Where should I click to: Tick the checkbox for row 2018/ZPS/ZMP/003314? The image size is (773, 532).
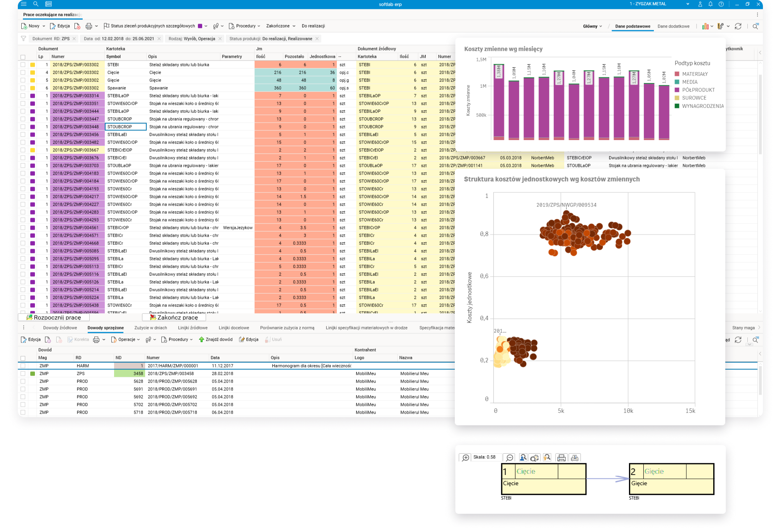pyautogui.click(x=23, y=96)
